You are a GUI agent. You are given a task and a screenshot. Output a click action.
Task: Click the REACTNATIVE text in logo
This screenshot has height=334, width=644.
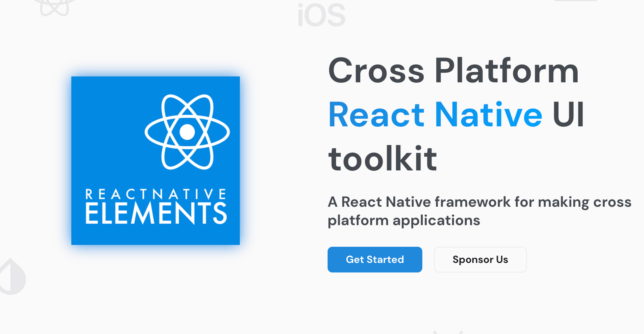[x=155, y=194]
